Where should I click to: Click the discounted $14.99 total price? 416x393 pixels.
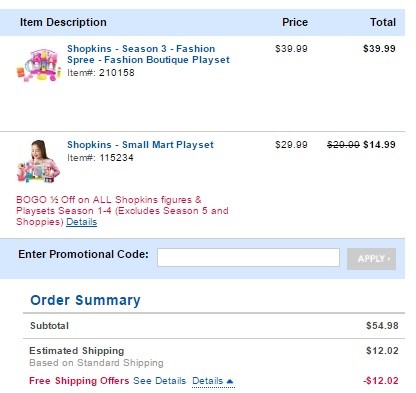pos(380,145)
